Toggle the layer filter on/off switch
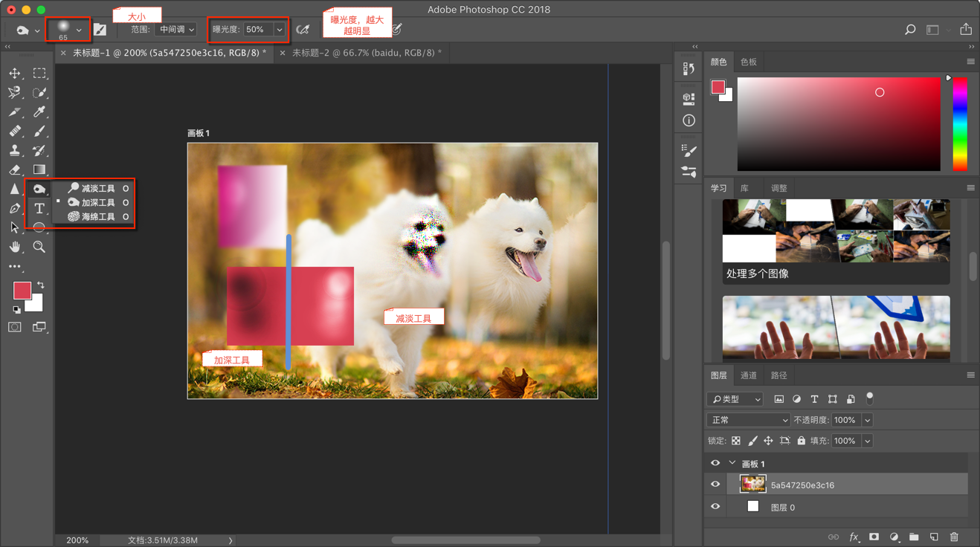The width and height of the screenshot is (980, 547). pos(869,398)
